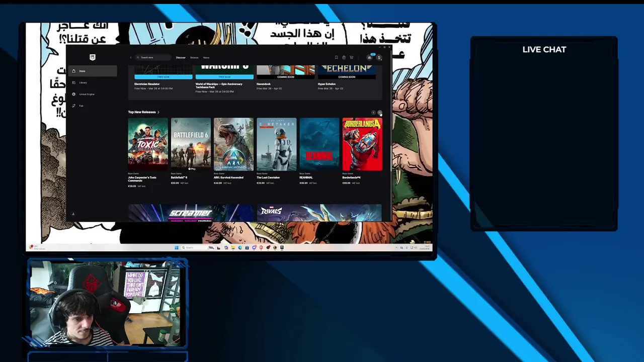644x362 pixels.
Task: Open the REANIMAL game cover
Action: coord(319,144)
